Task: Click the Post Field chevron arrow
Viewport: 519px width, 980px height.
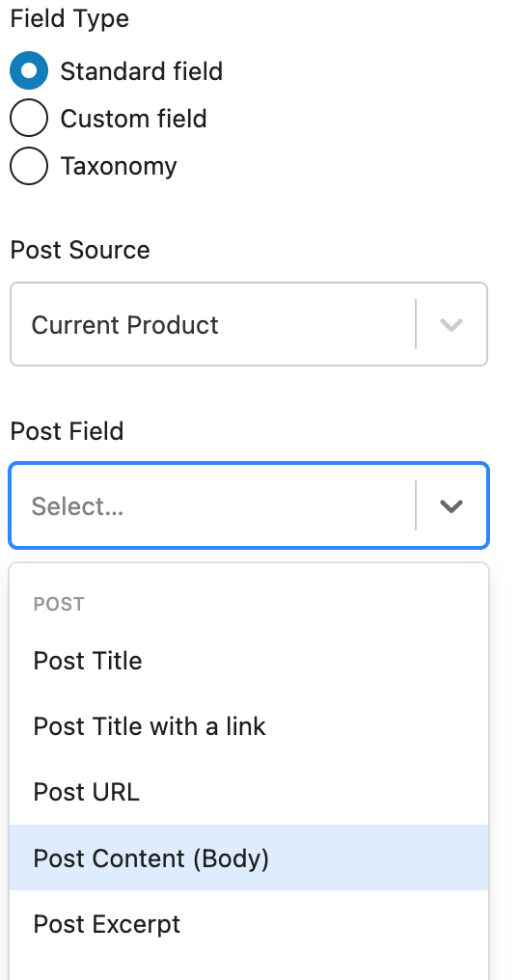Action: point(451,506)
